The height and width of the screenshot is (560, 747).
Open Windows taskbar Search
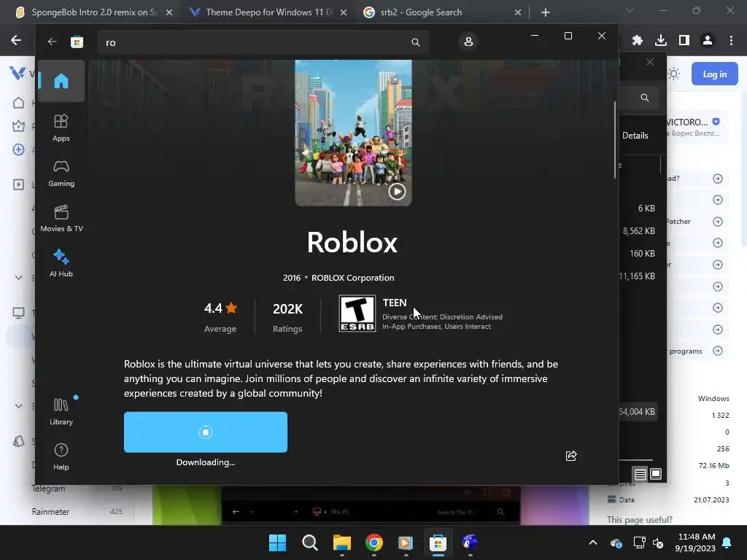point(309,542)
